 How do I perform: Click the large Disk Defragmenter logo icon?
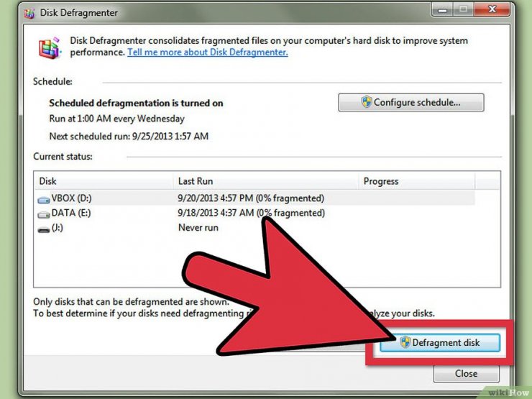50,47
